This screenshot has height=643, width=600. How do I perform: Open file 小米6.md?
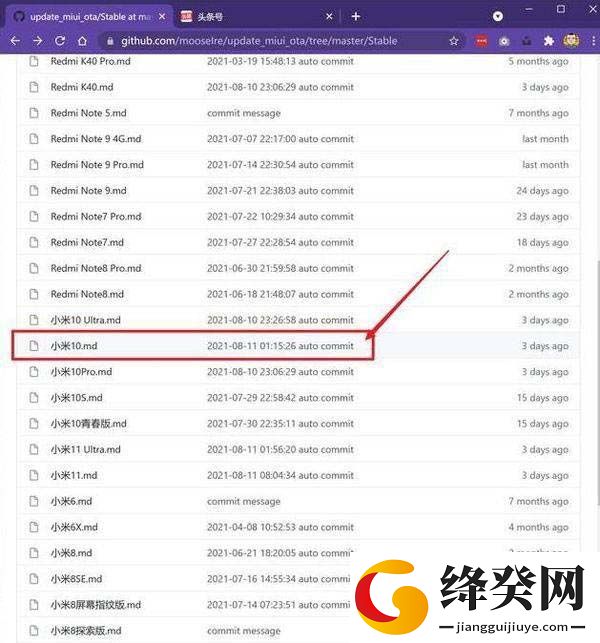[x=71, y=501]
